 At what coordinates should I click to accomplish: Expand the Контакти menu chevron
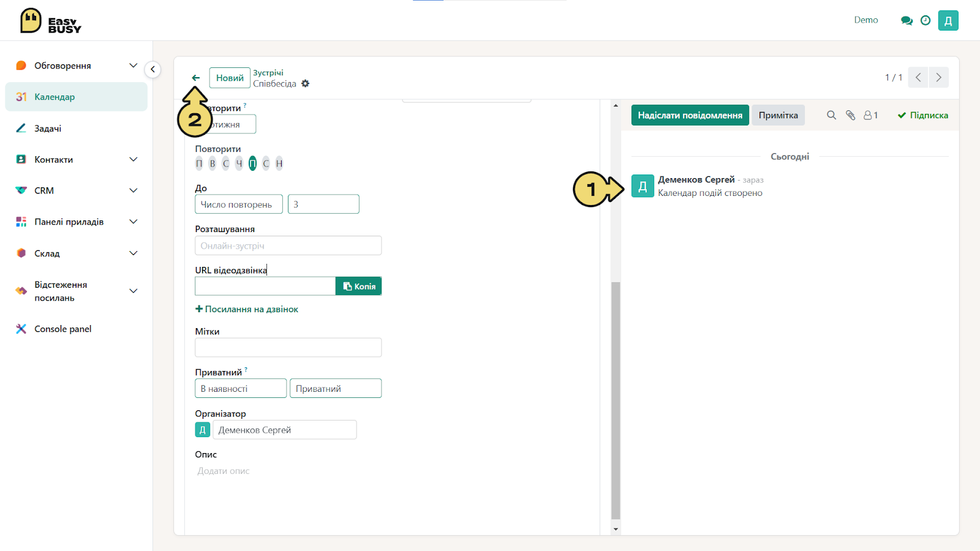pyautogui.click(x=133, y=159)
